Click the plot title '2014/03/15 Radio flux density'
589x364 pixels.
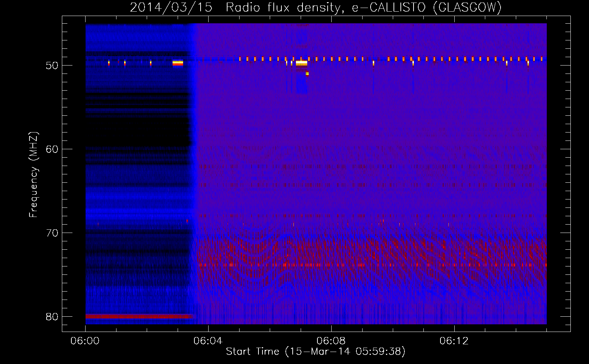tap(237, 7)
